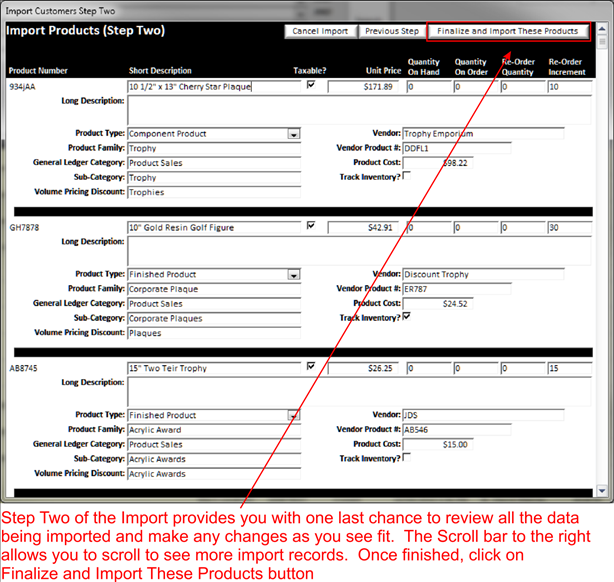Open Product Type dropdown for AB8745
The height and width of the screenshot is (582, 614).
pyautogui.click(x=294, y=415)
